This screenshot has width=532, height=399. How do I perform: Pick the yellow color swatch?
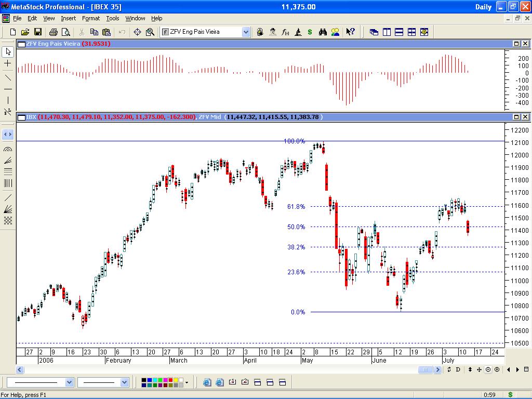[x=176, y=380]
